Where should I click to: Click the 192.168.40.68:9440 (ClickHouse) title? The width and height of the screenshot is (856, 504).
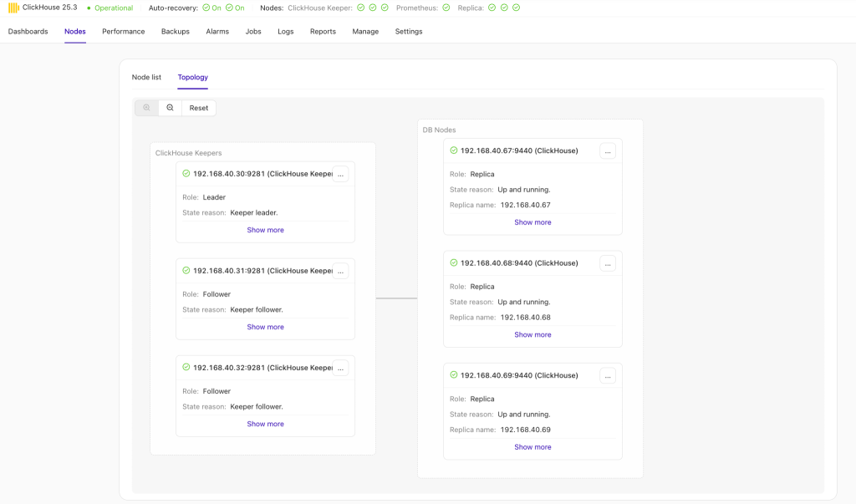(519, 263)
